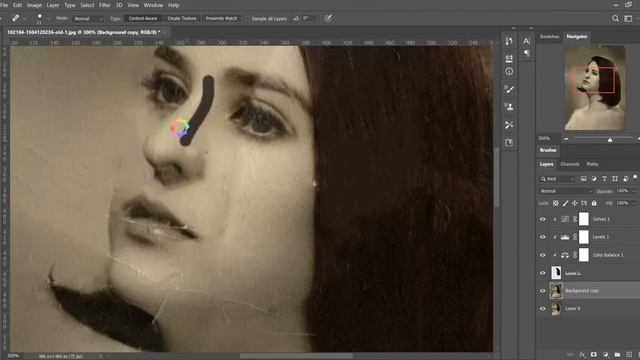Open the layer blend mode dropdown

pyautogui.click(x=565, y=191)
